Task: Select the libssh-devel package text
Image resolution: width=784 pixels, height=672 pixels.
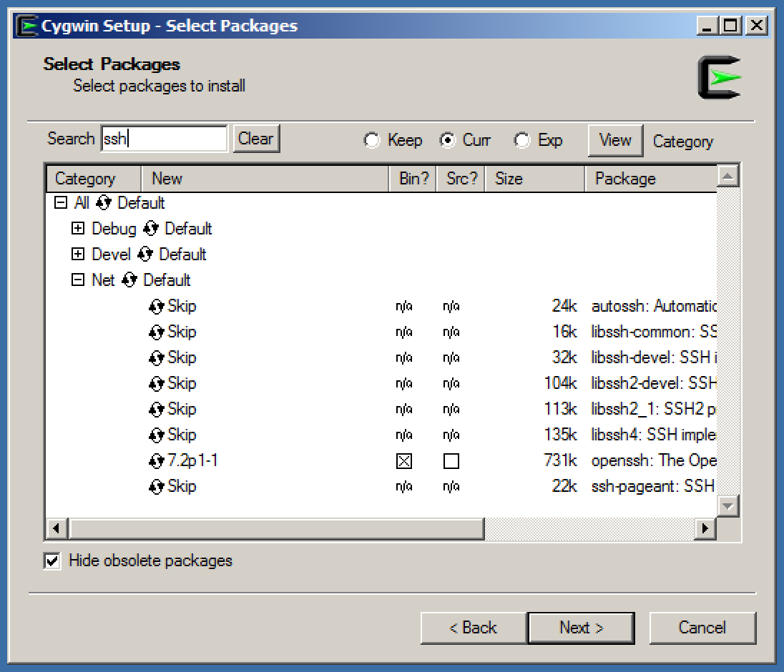Action: coord(654,357)
